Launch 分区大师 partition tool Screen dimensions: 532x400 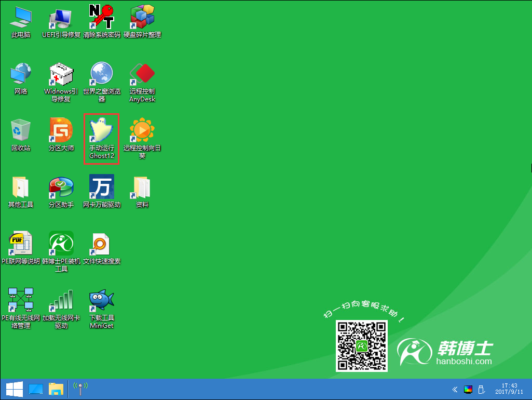point(61,131)
